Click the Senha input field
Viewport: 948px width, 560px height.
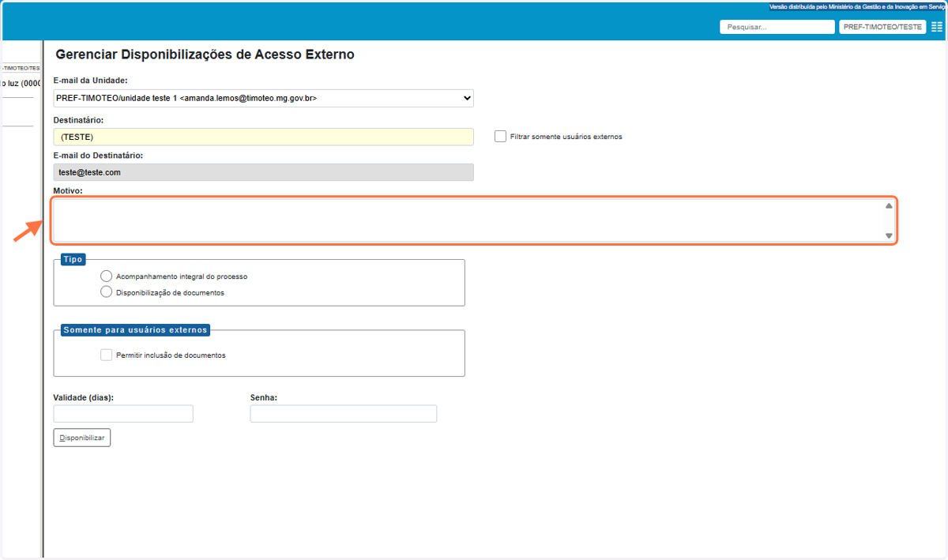tap(344, 414)
